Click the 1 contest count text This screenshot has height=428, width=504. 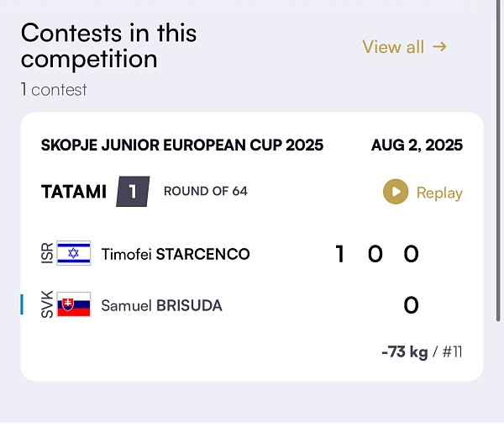[54, 90]
